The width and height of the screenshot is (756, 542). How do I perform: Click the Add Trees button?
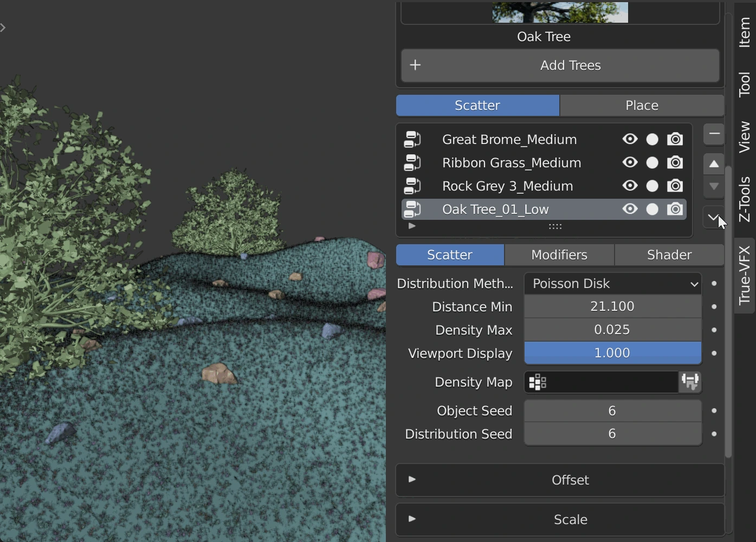point(560,66)
